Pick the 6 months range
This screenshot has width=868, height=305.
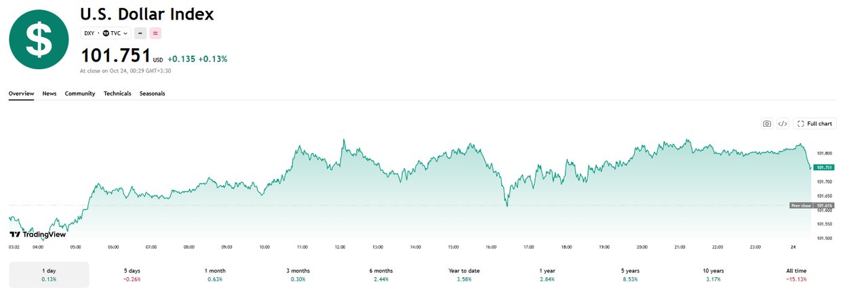point(381,274)
